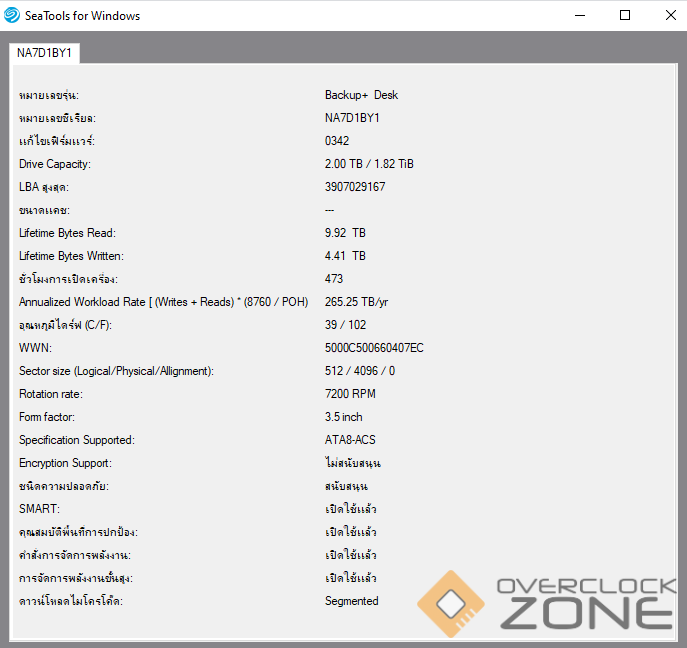Maximize the SeaTools window
The height and width of the screenshot is (648, 687).
625,15
